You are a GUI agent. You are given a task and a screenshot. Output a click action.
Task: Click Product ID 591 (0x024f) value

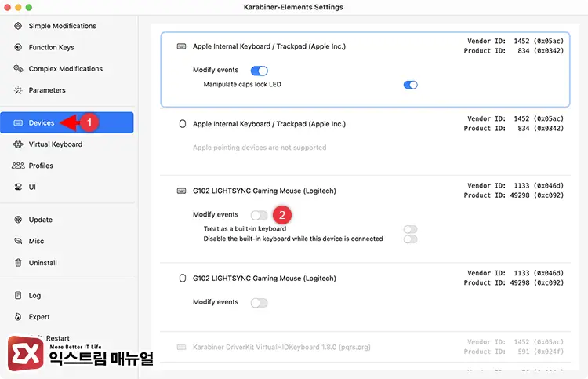point(540,352)
